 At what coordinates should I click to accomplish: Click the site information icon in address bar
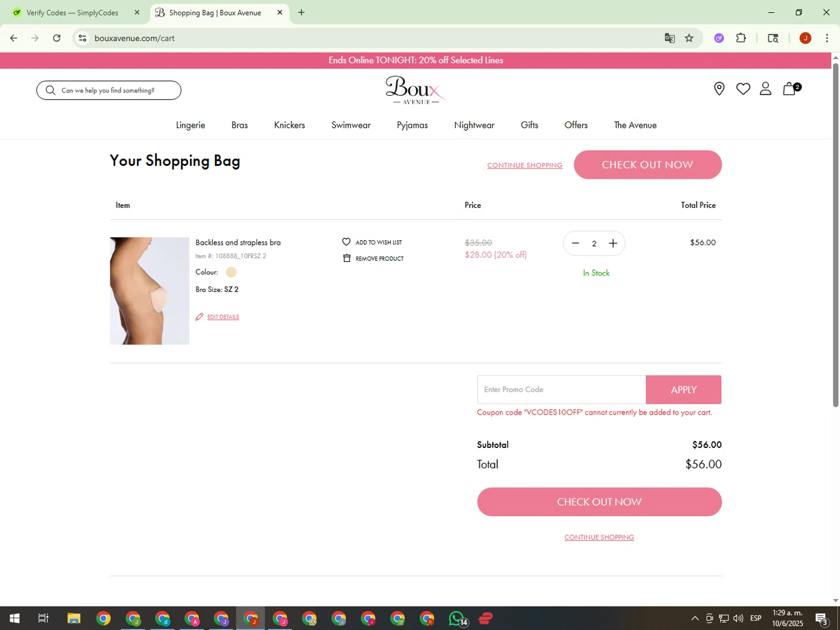click(x=82, y=38)
